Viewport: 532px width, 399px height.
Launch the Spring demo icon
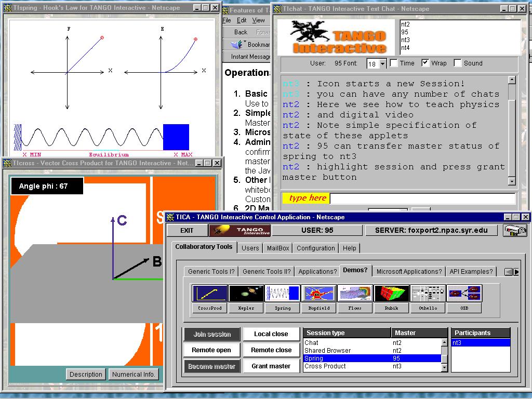click(x=283, y=293)
